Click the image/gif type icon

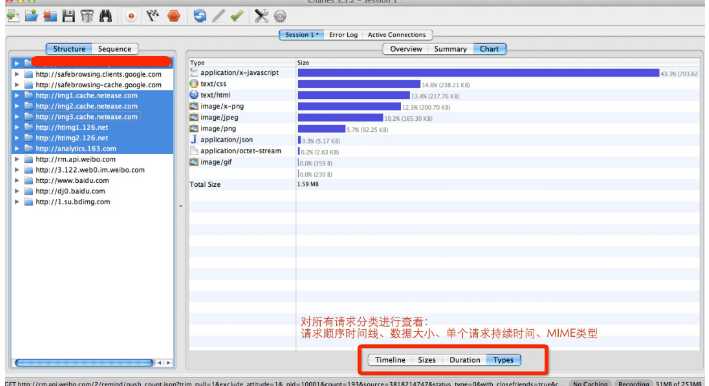pyautogui.click(x=194, y=162)
